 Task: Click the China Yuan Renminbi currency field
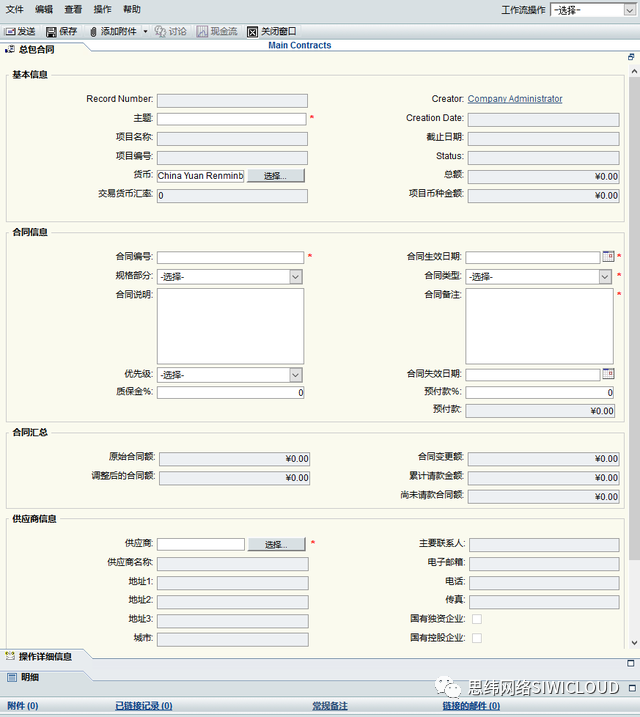click(x=201, y=176)
